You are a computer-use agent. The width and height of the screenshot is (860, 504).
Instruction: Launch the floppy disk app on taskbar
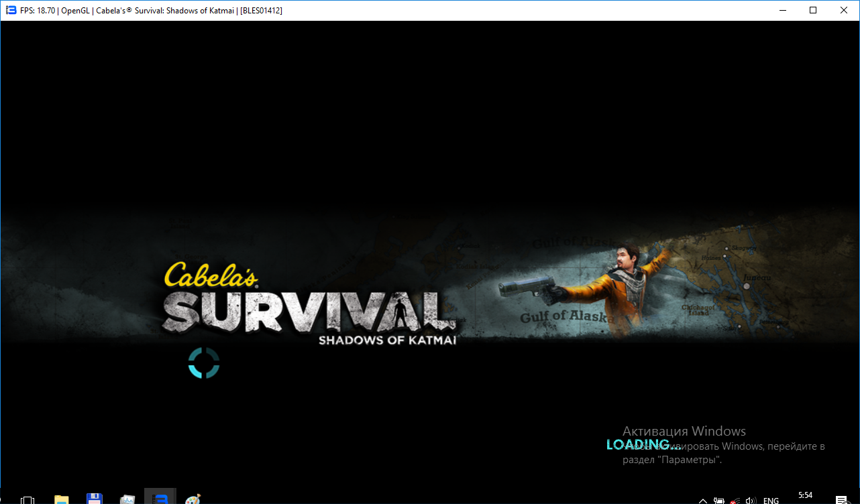pos(94,499)
